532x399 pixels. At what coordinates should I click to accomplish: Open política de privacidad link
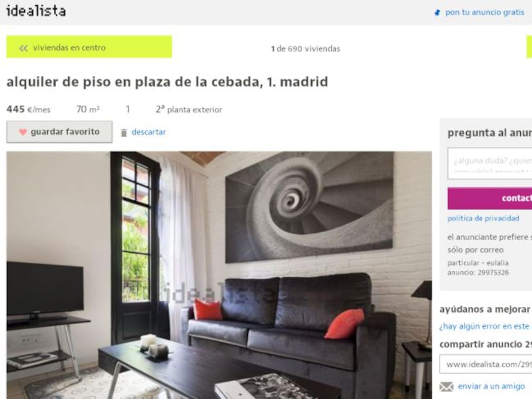tap(483, 218)
